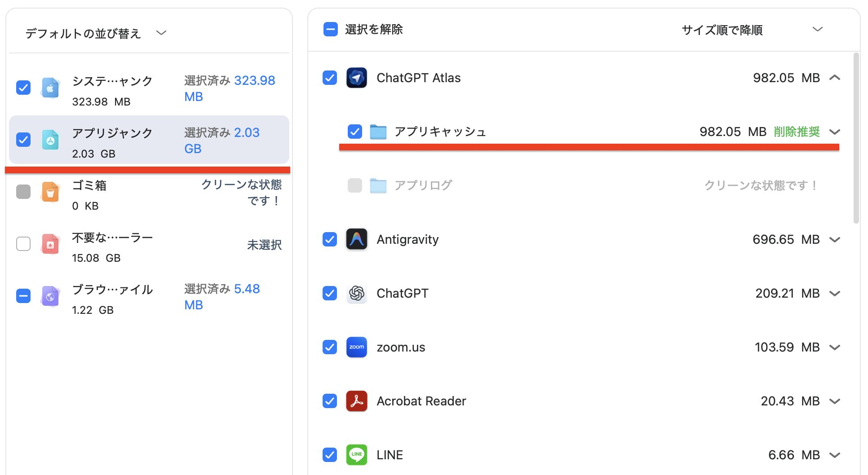This screenshot has height=475, width=868.
Task: Click the ChatGPT Atlas app icon
Action: pyautogui.click(x=356, y=78)
